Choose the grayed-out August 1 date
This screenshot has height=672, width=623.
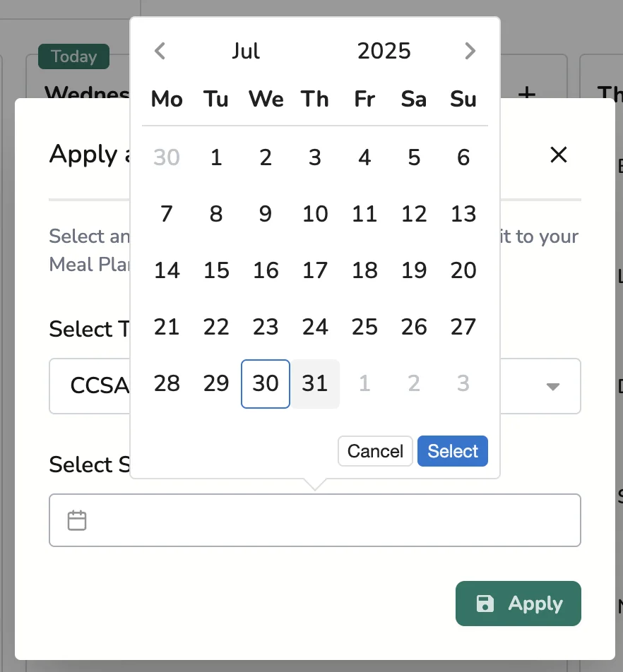click(x=364, y=383)
